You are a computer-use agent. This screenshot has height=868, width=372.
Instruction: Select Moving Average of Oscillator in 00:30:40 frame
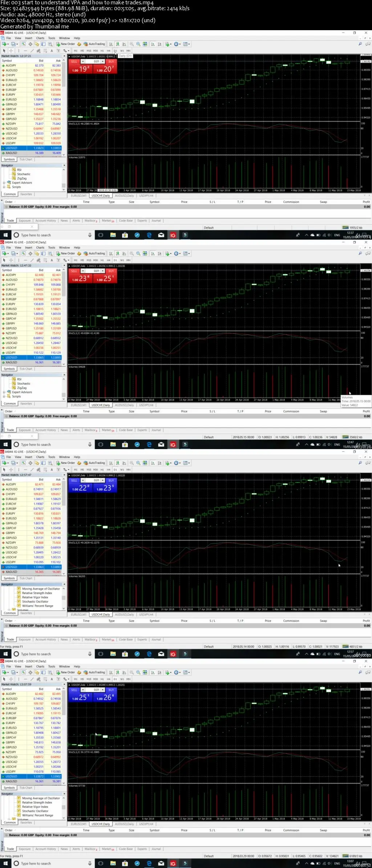coord(41,589)
